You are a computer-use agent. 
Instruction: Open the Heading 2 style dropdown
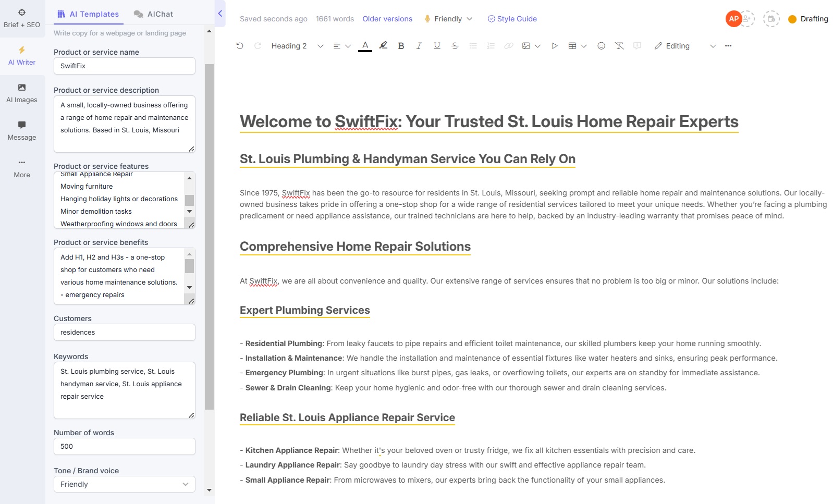297,46
